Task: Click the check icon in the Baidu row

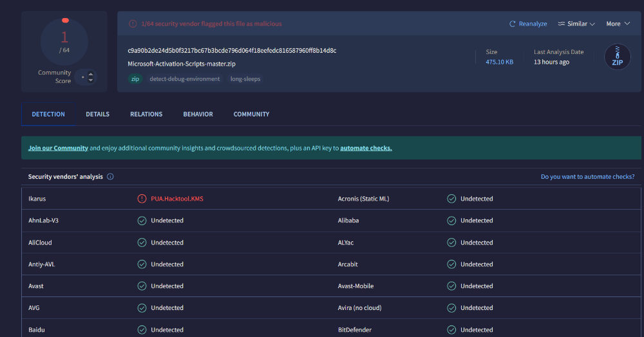Action: click(142, 330)
